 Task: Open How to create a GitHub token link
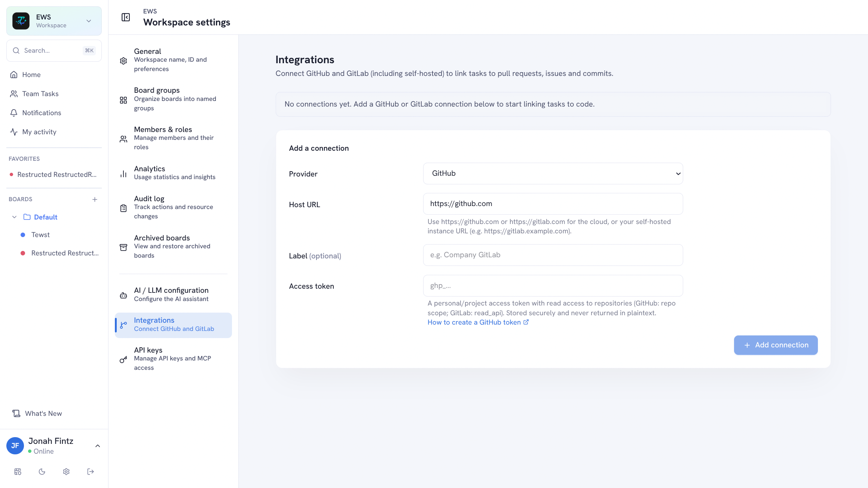coord(478,322)
